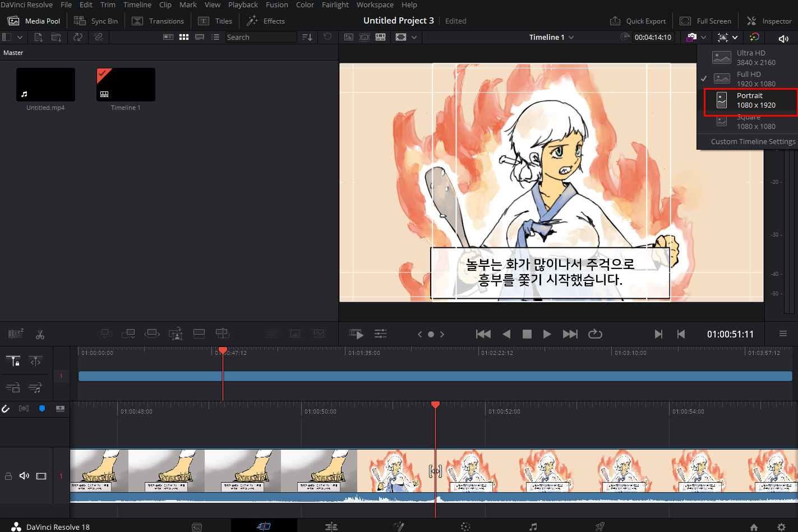Viewport: 798px width, 532px height.
Task: Toggle Audio Only edit mode
Action: pos(35,387)
